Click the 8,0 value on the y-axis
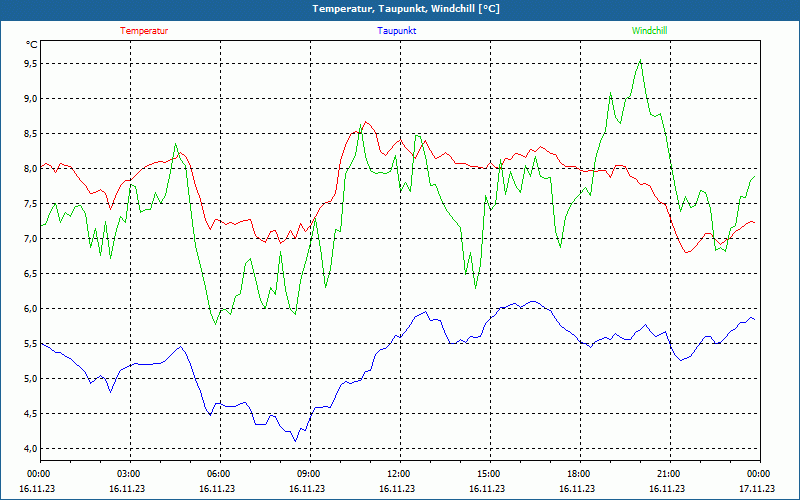The image size is (800, 500). click(30, 168)
